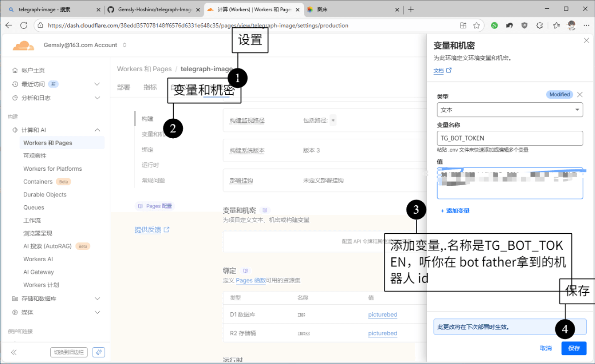Open the 类型 dropdown showing 文本
The image size is (595, 364).
click(x=510, y=110)
